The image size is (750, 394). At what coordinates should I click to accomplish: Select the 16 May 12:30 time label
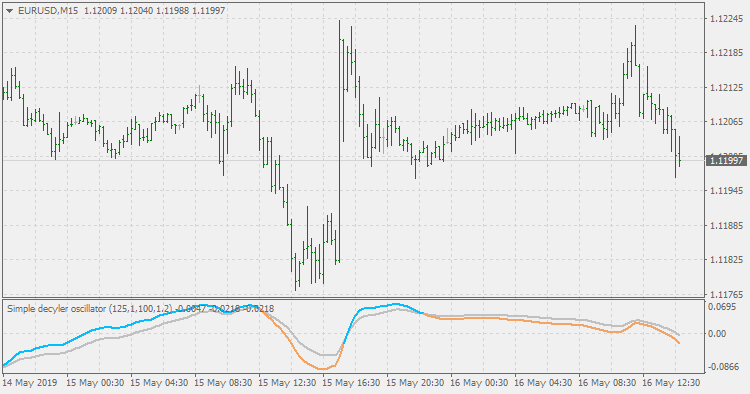671,383
